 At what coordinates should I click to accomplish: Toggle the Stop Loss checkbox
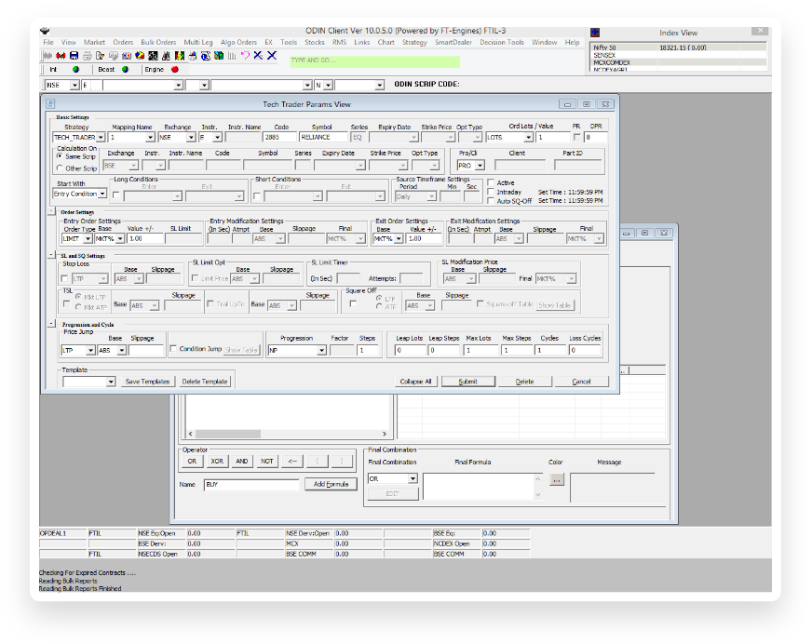65,278
